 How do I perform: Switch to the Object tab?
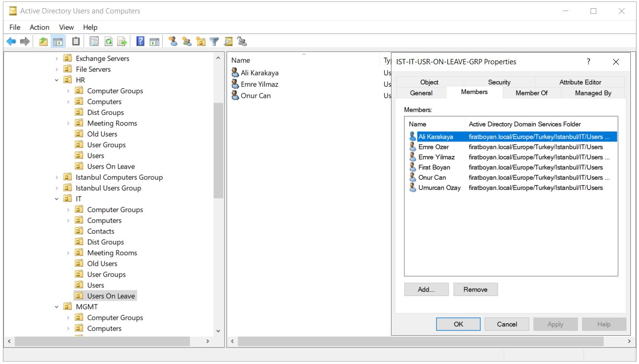click(429, 82)
